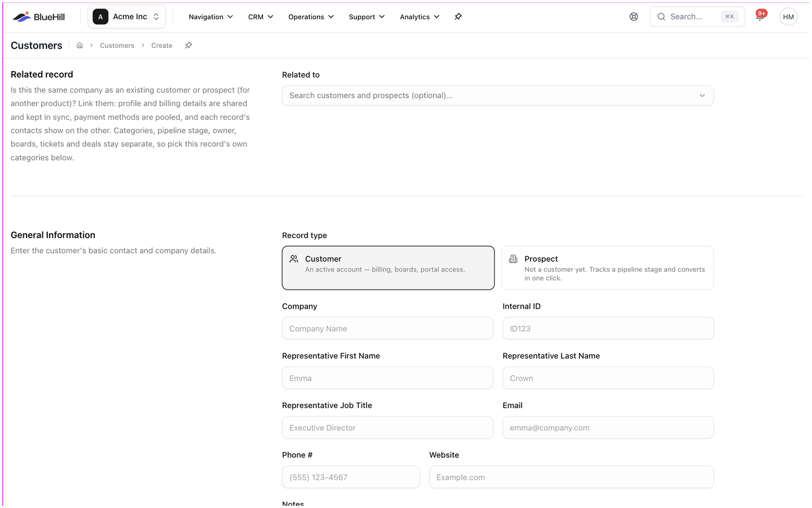Open the CRM menu

261,17
